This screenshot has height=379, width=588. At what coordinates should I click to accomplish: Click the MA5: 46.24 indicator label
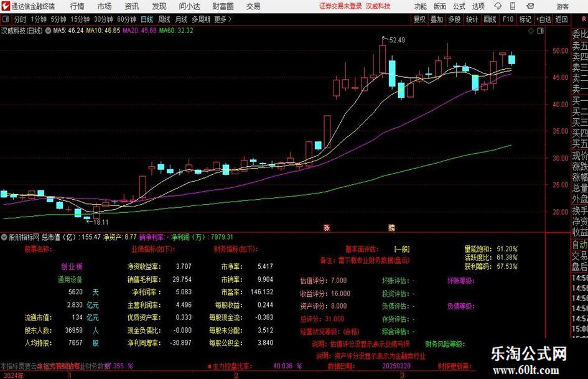[68, 30]
